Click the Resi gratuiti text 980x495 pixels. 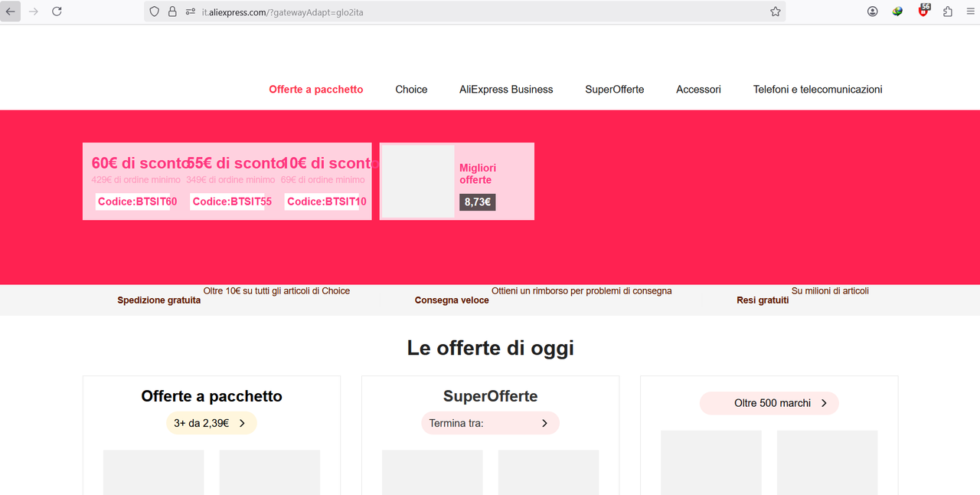pos(763,300)
